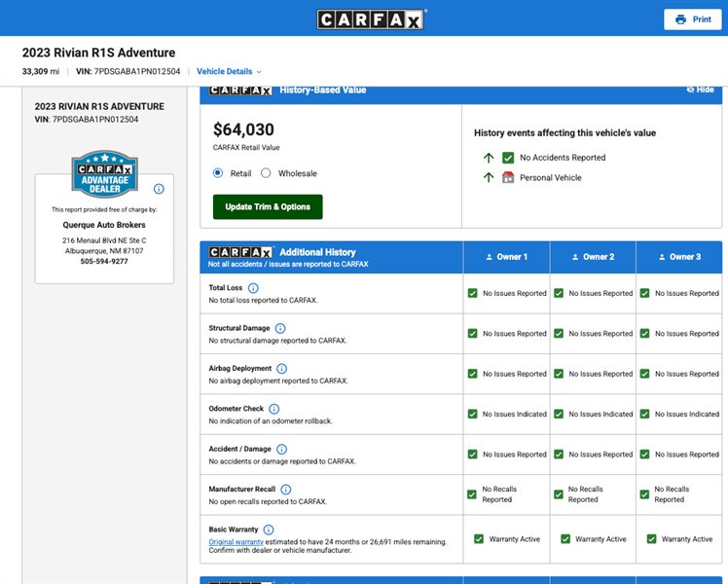728x584 pixels.
Task: Open the Original warranty link
Action: coord(236,542)
